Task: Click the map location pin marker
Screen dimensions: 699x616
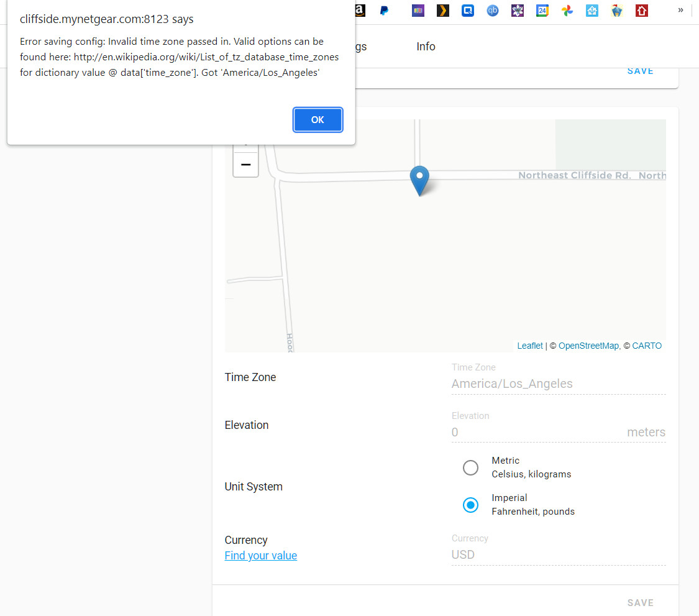Action: pos(419,180)
